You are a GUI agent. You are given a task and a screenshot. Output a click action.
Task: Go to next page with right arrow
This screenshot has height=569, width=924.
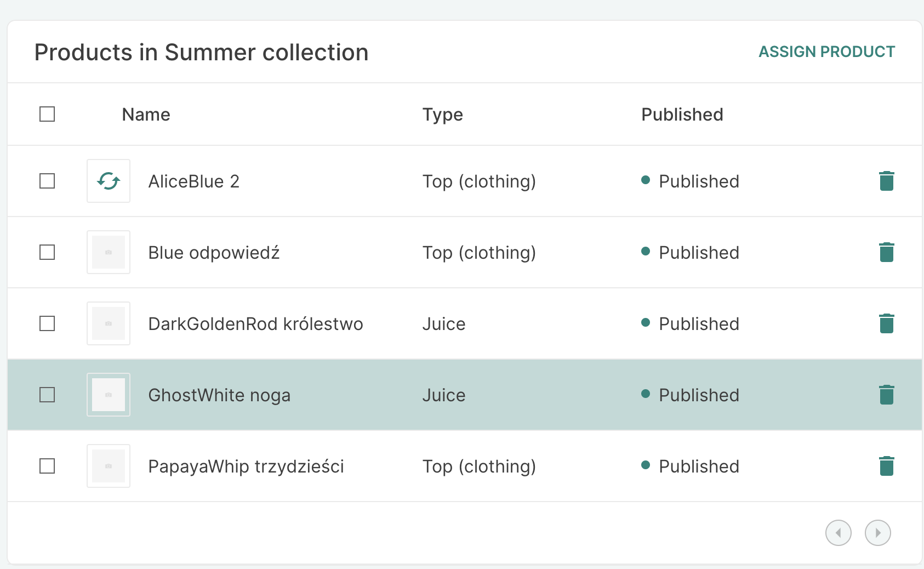pos(877,532)
